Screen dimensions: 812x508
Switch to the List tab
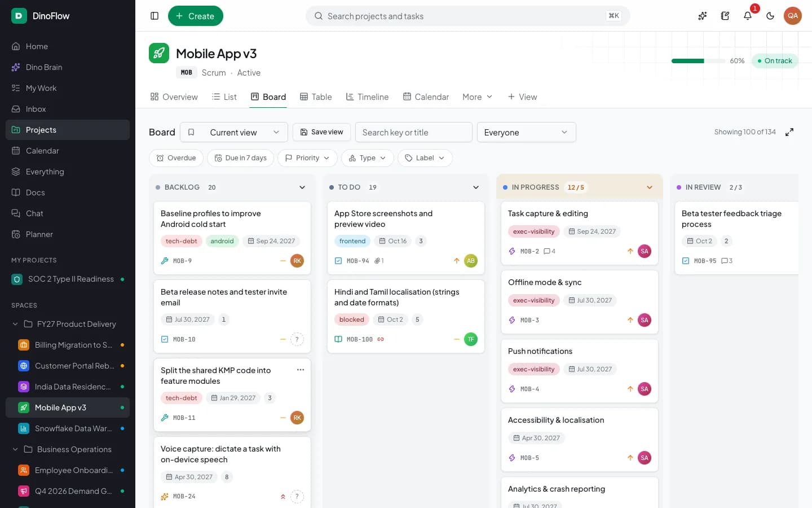(224, 97)
